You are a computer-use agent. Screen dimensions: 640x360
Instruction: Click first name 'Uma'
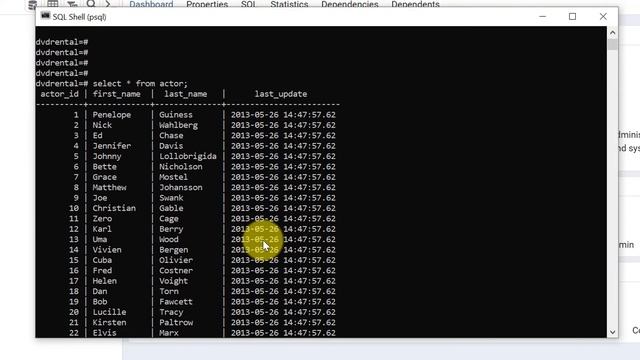(100, 240)
